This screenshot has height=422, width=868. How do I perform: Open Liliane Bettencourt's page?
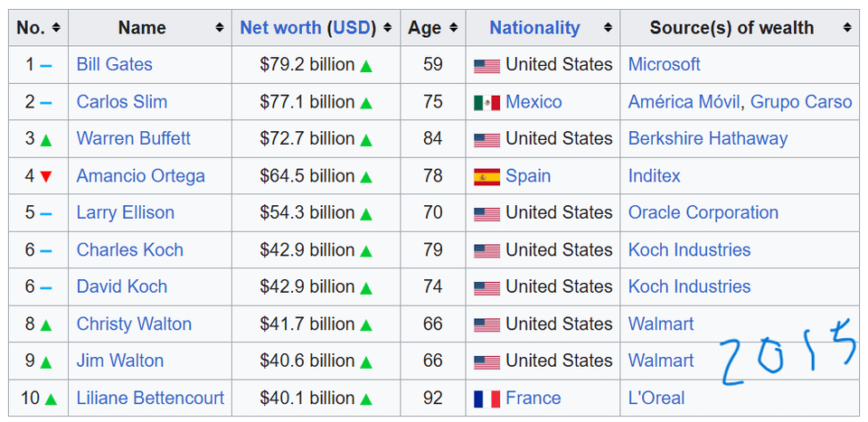tap(151, 398)
